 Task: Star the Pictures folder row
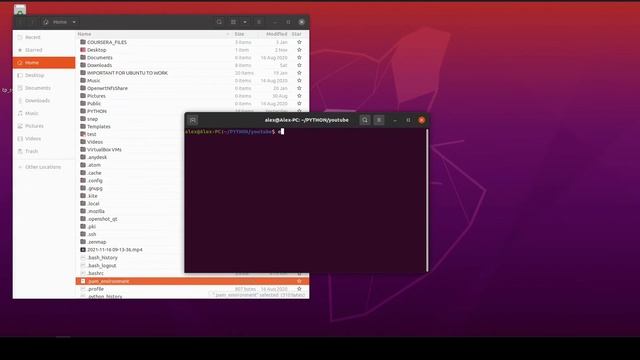point(299,96)
